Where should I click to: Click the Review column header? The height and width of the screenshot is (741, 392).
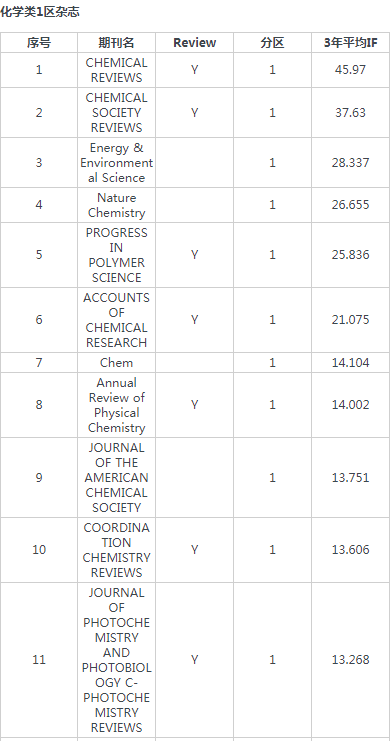coord(194,43)
